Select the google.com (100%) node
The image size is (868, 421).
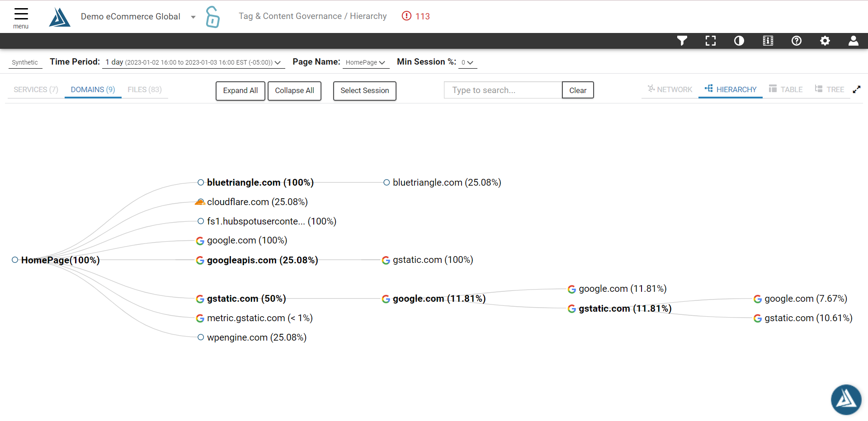pyautogui.click(x=242, y=240)
